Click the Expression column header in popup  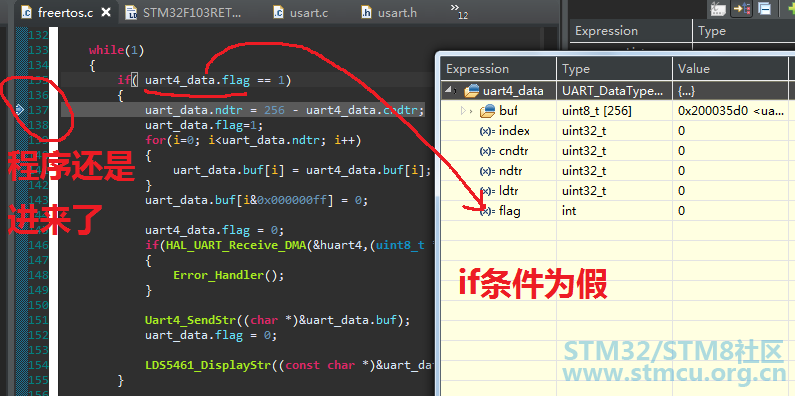[x=499, y=69]
